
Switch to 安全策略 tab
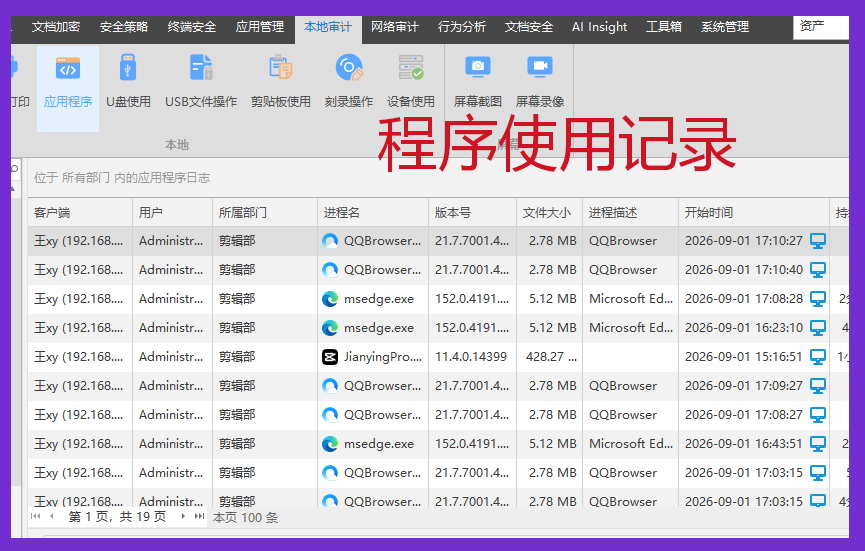(x=124, y=27)
